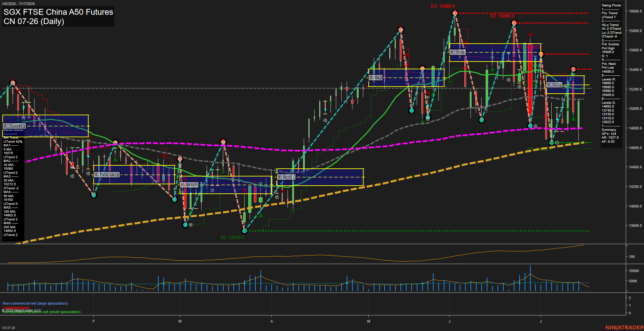Click the S2: 13745.0 support label

coord(232,237)
